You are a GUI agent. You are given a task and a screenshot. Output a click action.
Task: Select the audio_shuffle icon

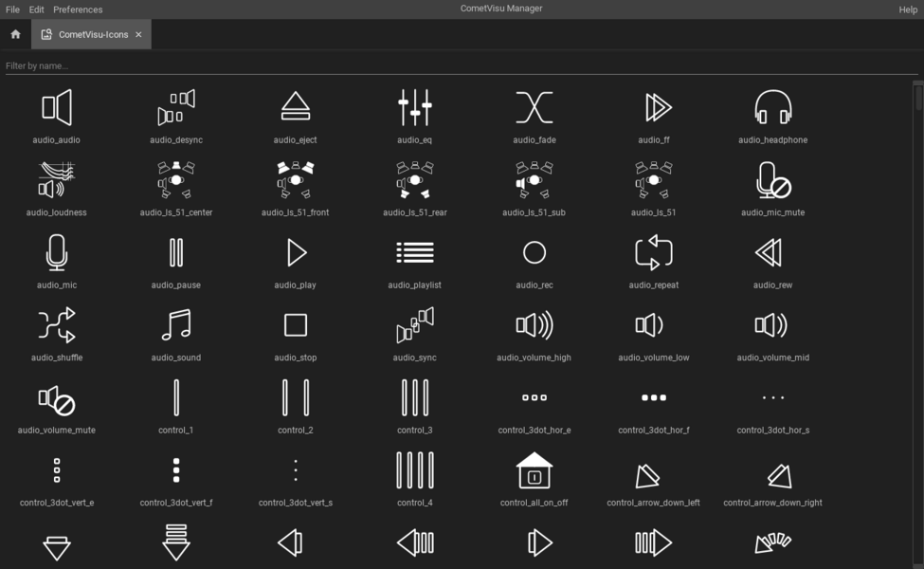point(57,325)
